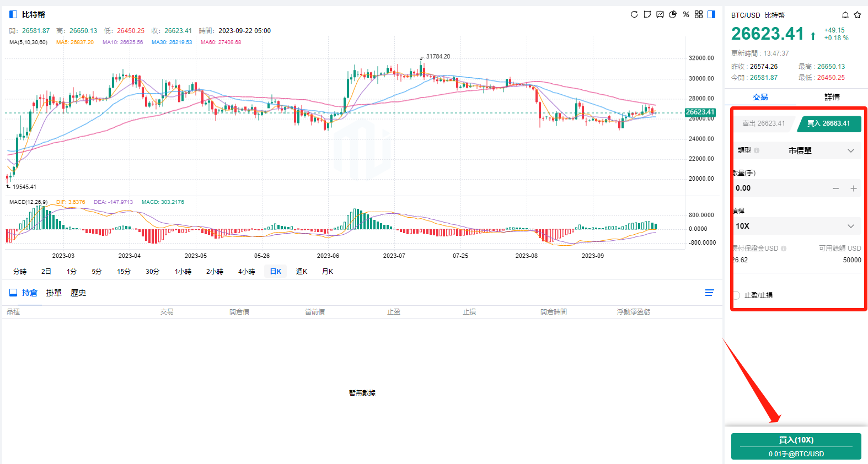Viewport: 868px width, 464px height.
Task: Click the refresh chart icon
Action: 634,14
